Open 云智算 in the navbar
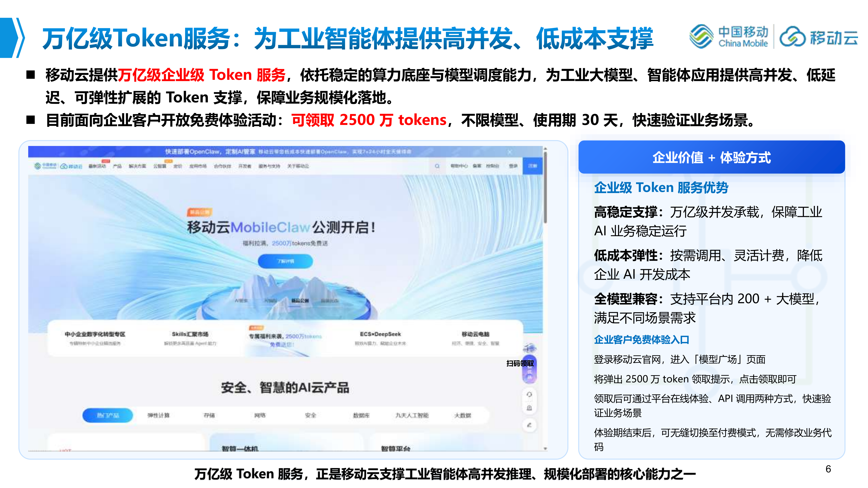868x488 pixels. (160, 166)
